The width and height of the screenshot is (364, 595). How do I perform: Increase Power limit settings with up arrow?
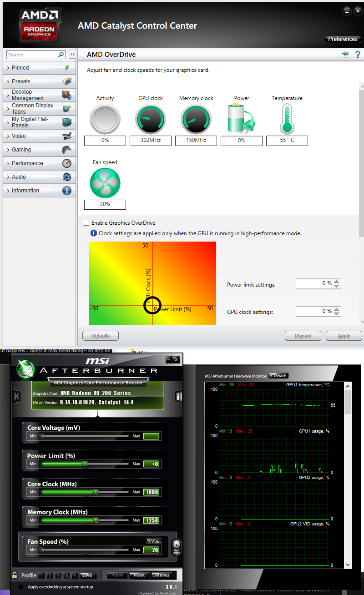pos(337,282)
